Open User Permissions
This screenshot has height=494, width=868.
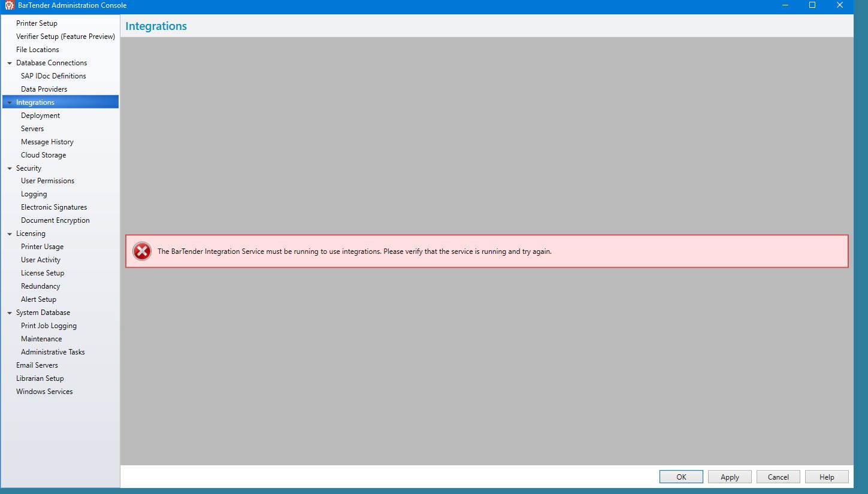tap(47, 181)
